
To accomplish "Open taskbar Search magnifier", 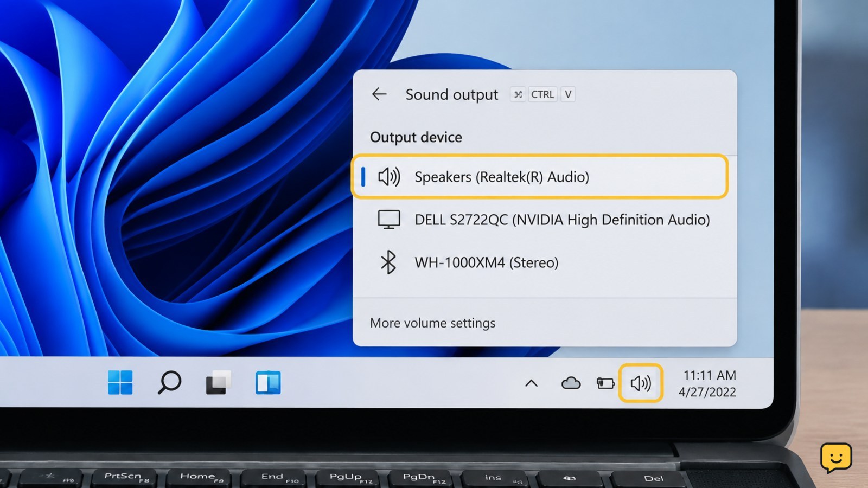I will click(x=169, y=383).
